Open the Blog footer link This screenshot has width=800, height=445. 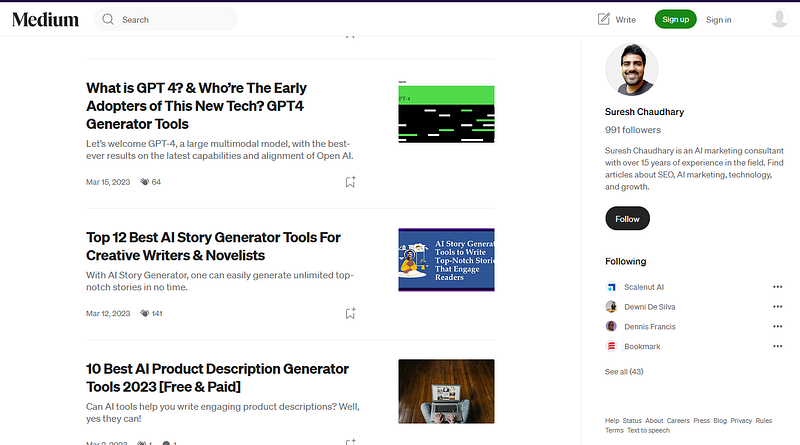[x=720, y=421]
